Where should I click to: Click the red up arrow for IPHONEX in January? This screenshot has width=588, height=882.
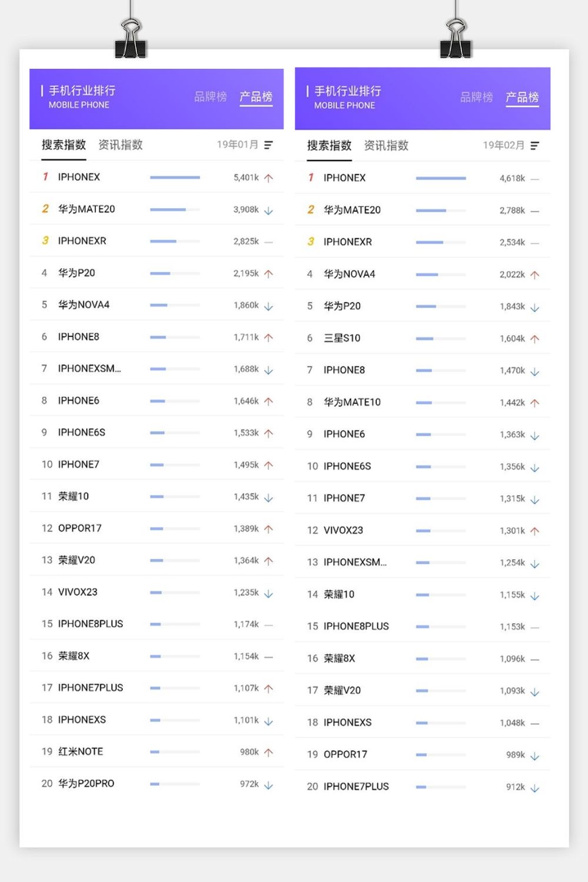click(x=269, y=178)
